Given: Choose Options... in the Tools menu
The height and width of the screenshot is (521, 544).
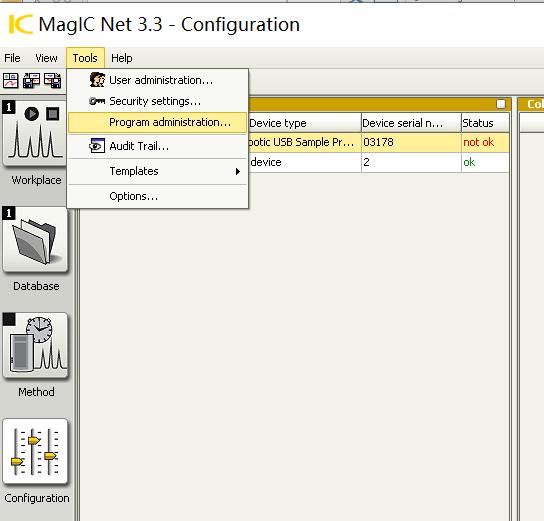Looking at the screenshot, I should tap(158, 196).
